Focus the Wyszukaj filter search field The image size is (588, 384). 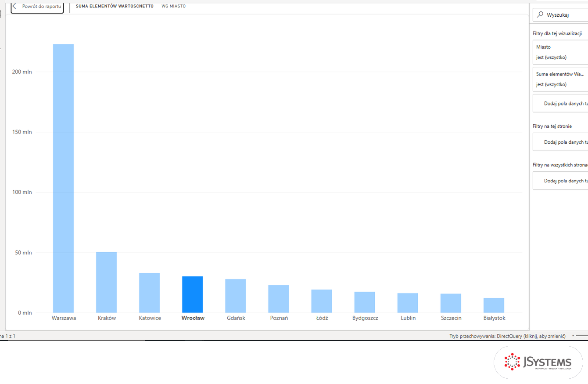click(560, 15)
